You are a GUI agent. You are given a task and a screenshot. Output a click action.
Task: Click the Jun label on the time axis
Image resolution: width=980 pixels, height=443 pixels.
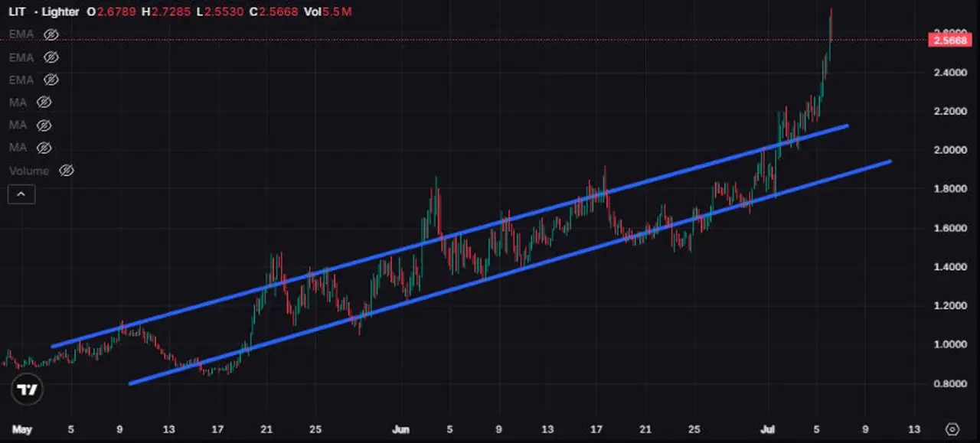click(x=400, y=429)
